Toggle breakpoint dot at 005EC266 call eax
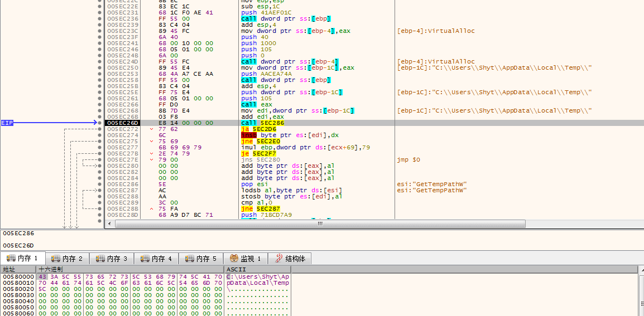Image resolution: width=644 pixels, height=316 pixels. 100,104
